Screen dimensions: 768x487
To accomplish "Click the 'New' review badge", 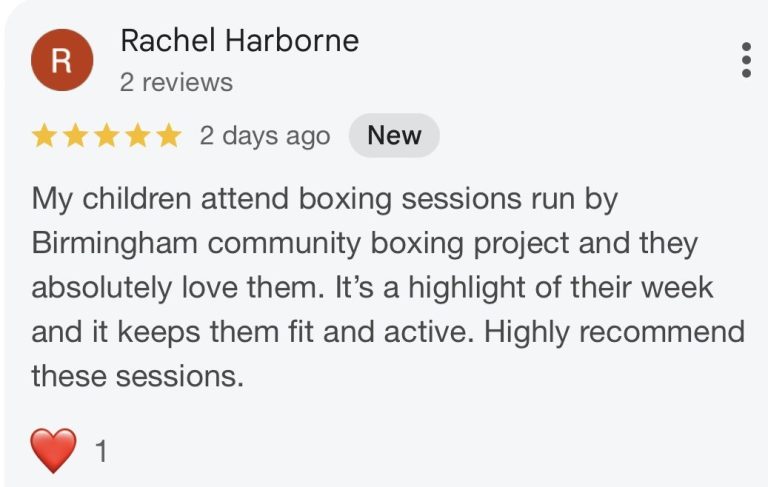I will coord(394,136).
